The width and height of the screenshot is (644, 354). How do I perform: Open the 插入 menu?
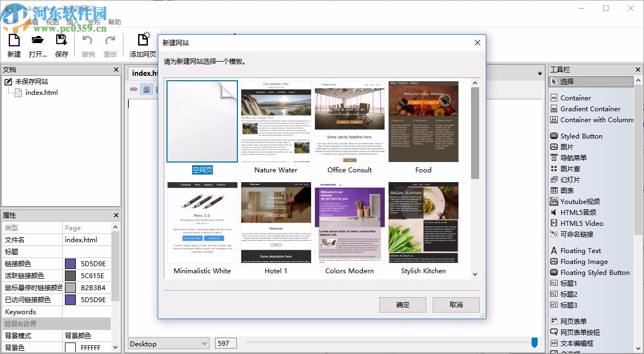pos(73,22)
